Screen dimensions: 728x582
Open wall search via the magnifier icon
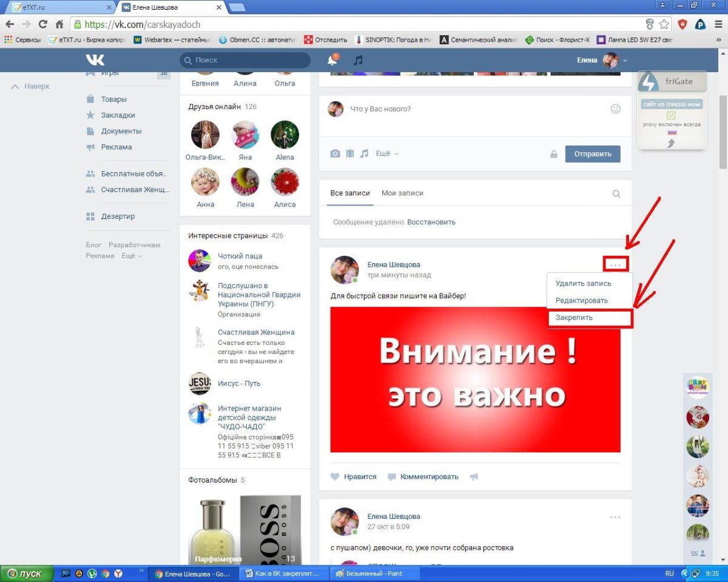[616, 193]
